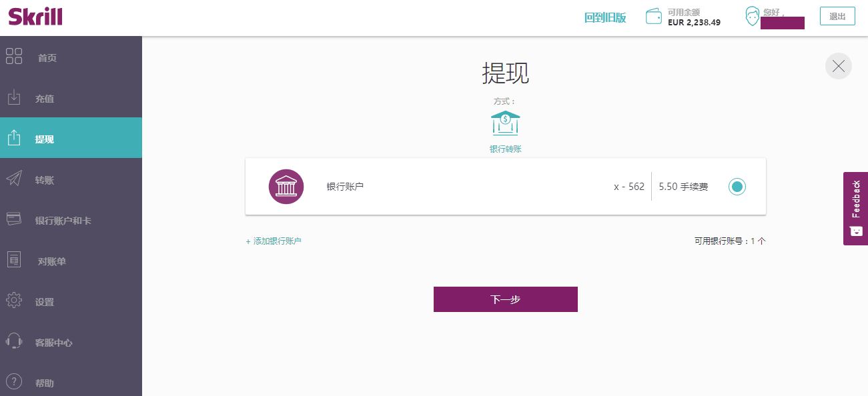
Task: Click the 对账单 statement icon
Action: tap(14, 260)
